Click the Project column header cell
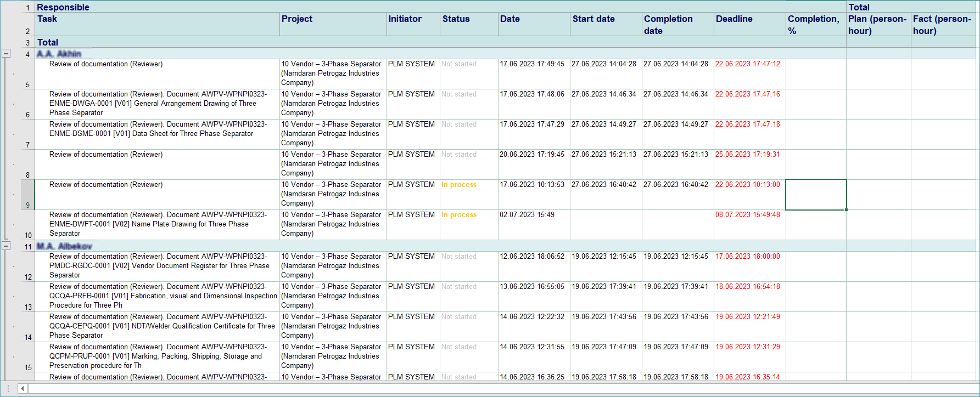 click(333, 25)
